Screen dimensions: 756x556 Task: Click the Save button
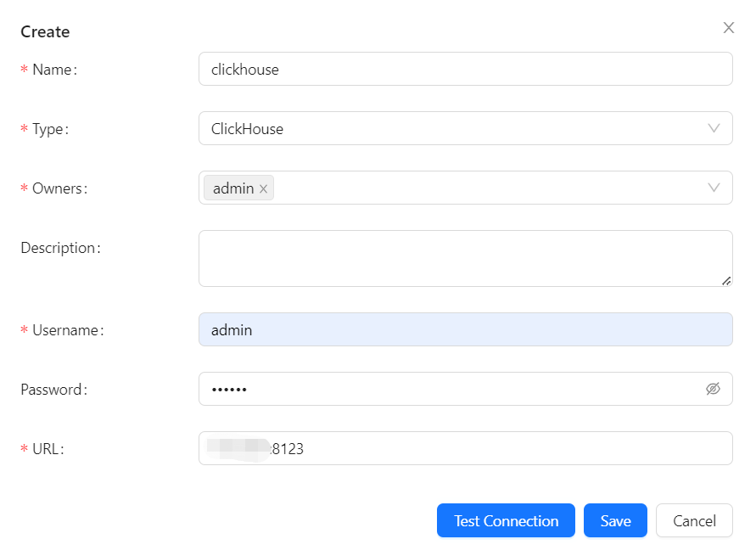(615, 520)
